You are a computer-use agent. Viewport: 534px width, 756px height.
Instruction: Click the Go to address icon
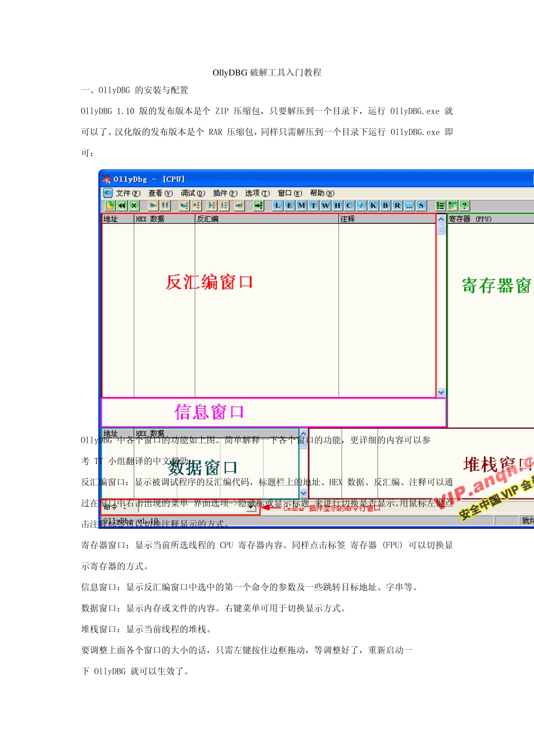point(259,205)
